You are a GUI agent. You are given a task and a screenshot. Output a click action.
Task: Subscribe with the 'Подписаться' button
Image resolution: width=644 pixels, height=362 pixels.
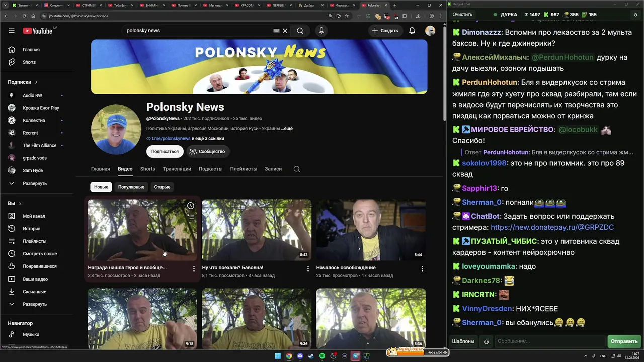[165, 151]
